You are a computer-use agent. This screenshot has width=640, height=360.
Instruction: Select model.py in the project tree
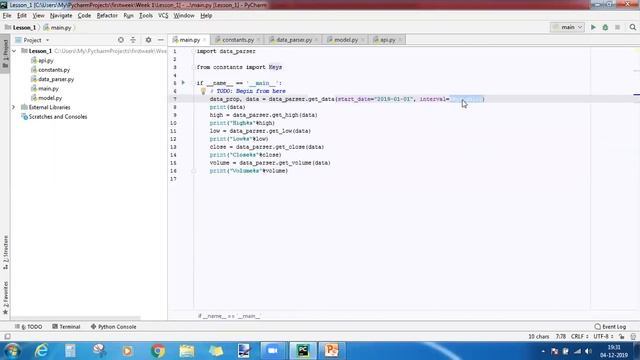point(47,98)
